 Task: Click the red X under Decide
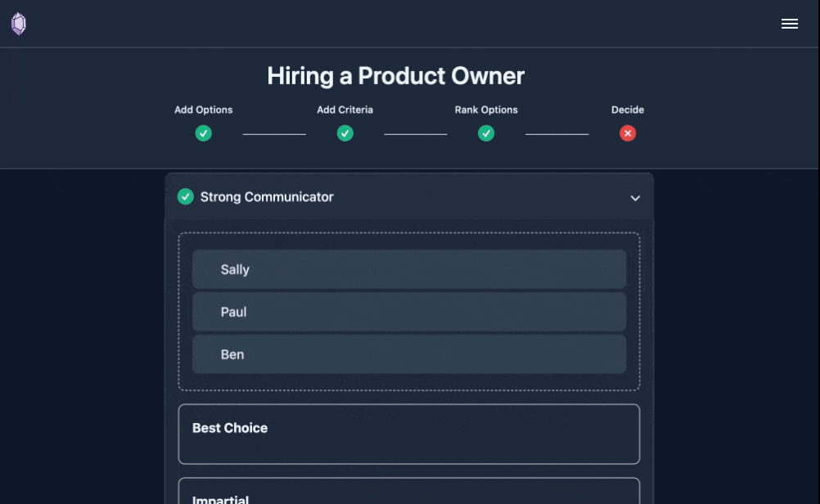[628, 133]
